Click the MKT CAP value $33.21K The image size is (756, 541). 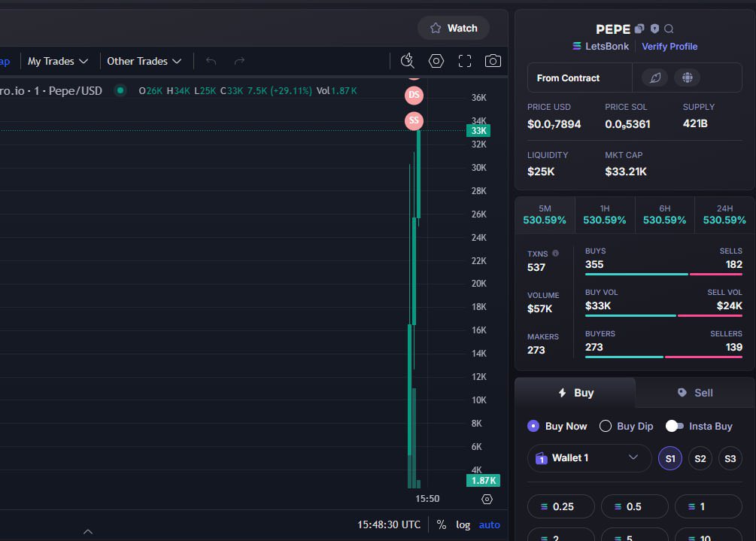[626, 172]
